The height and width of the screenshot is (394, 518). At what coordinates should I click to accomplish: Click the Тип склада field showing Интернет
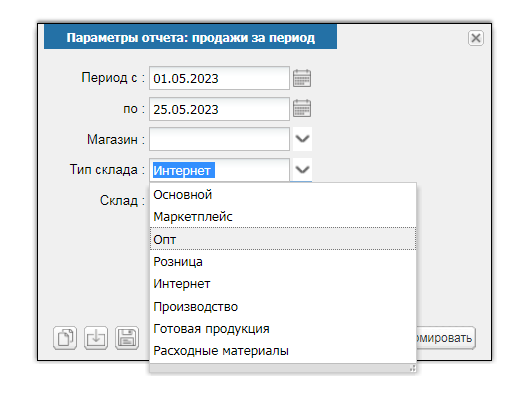[x=219, y=170]
